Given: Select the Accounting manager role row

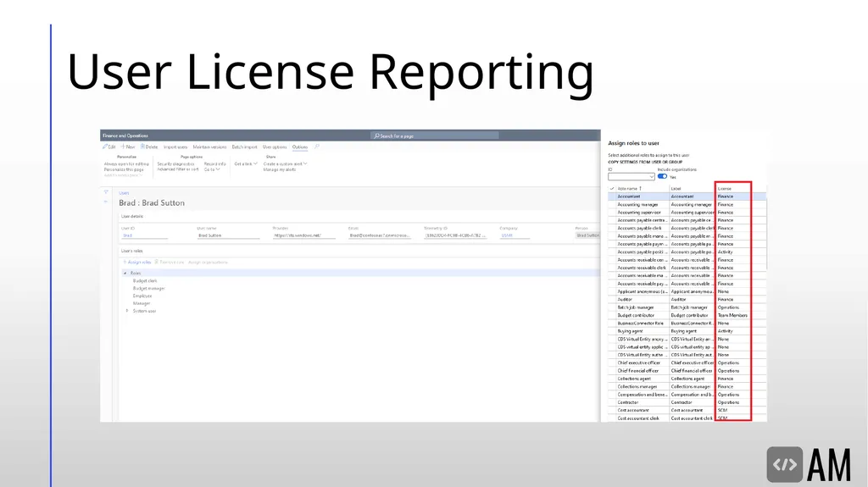Looking at the screenshot, I should click(687, 204).
